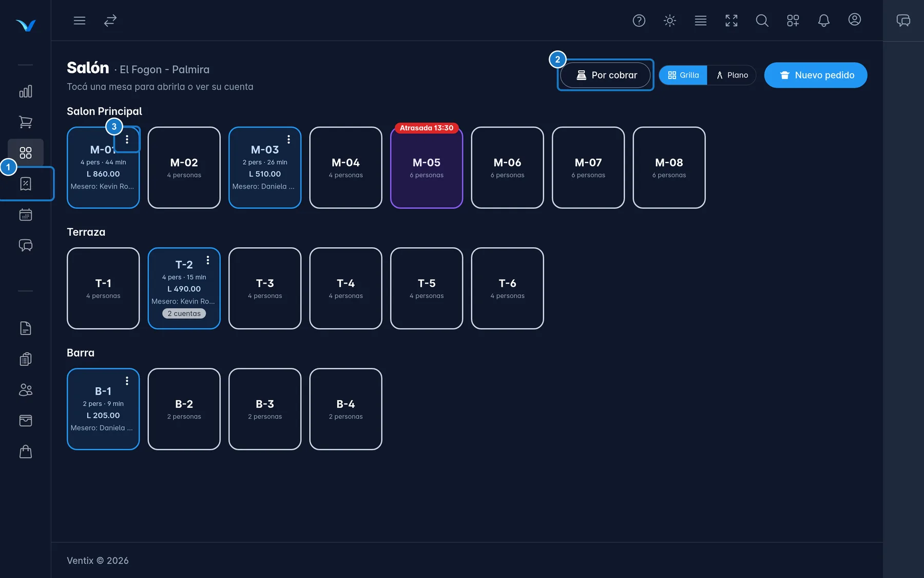Screen dimensions: 924x578
Task: Open the percent receipt sidebar icon
Action: [26, 184]
